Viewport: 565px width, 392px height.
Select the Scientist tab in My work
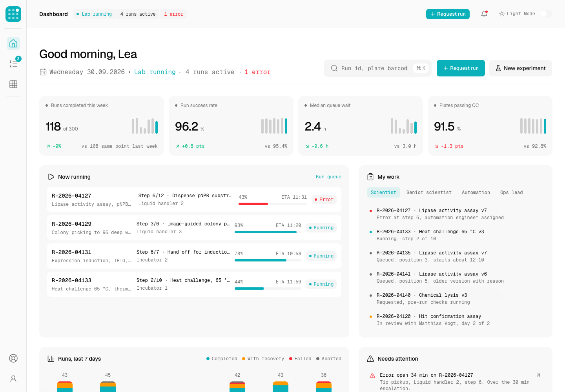click(x=383, y=192)
